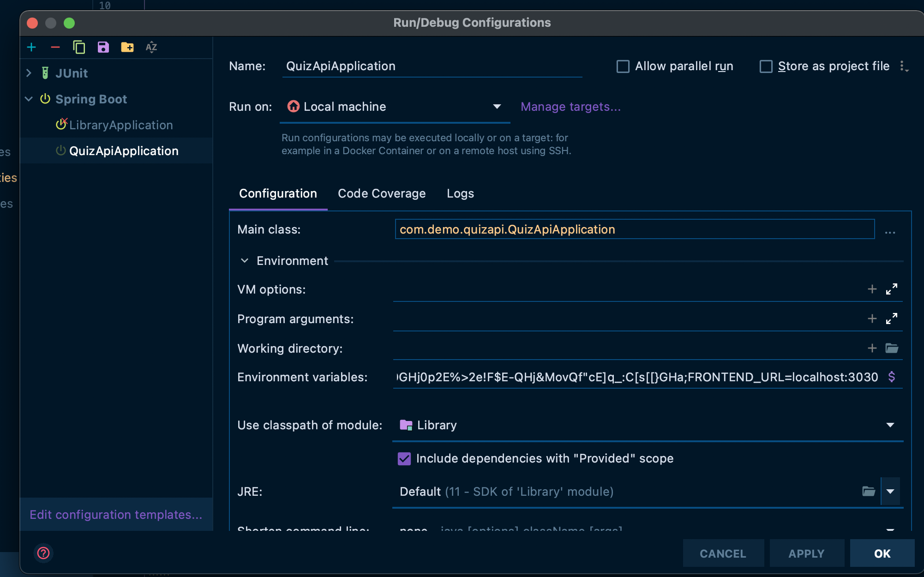Expand the VM options field editor
The height and width of the screenshot is (577, 924).
(x=891, y=289)
